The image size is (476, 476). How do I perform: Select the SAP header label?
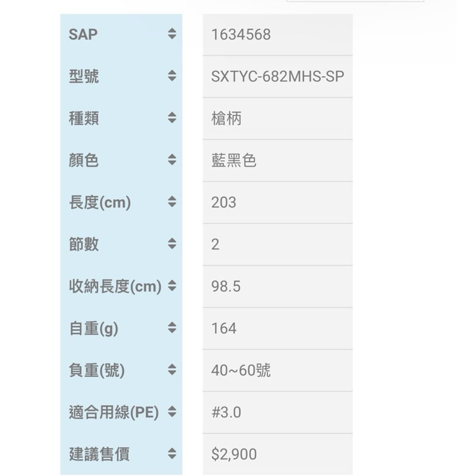point(83,34)
